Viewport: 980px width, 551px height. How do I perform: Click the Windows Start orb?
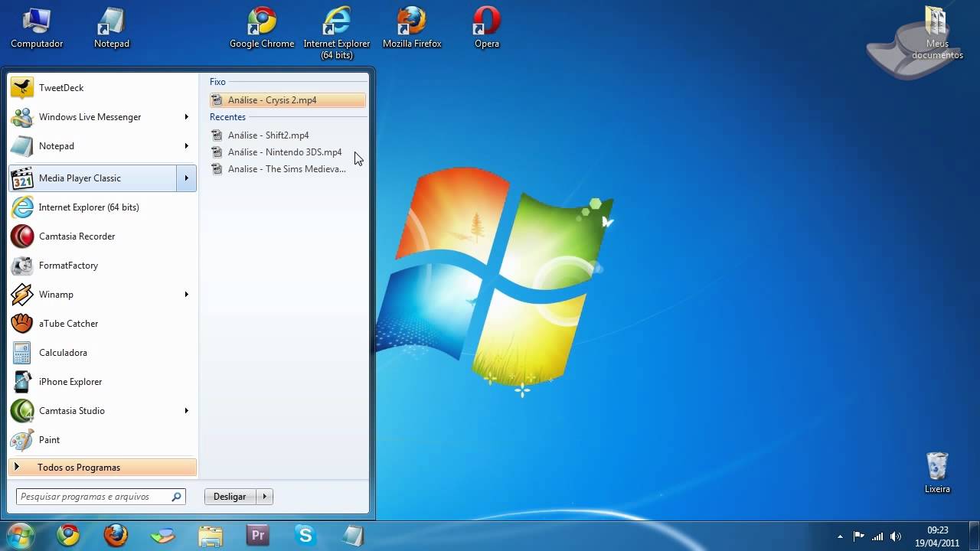point(20,535)
